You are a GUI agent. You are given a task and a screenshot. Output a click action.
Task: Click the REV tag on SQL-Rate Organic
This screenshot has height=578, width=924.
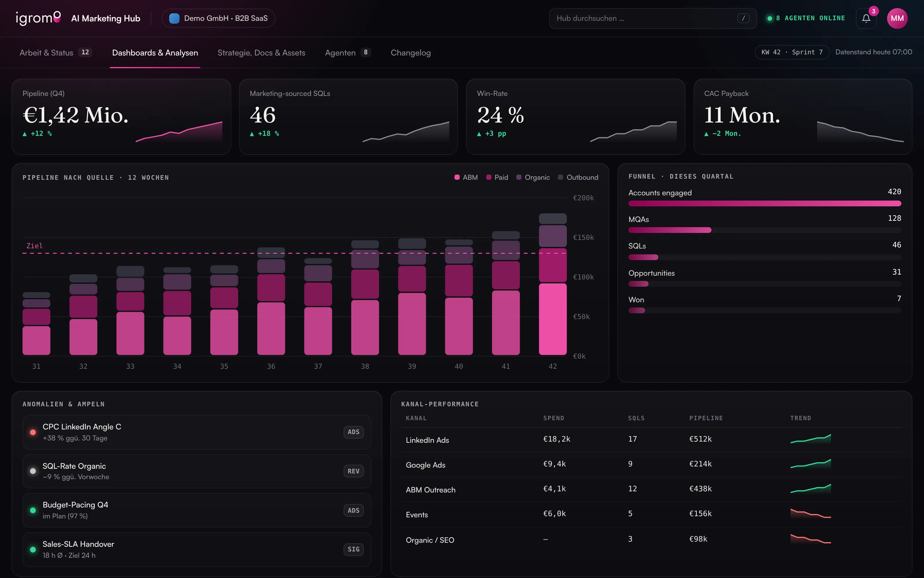coord(353,471)
